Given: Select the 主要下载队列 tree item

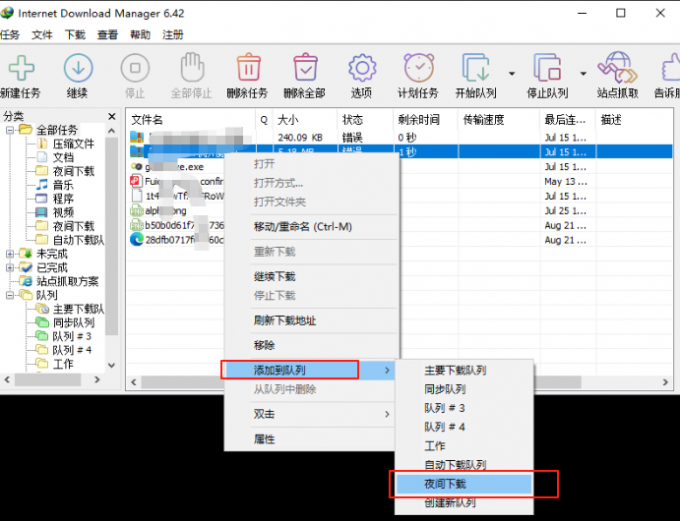Looking at the screenshot, I should pos(78,309).
